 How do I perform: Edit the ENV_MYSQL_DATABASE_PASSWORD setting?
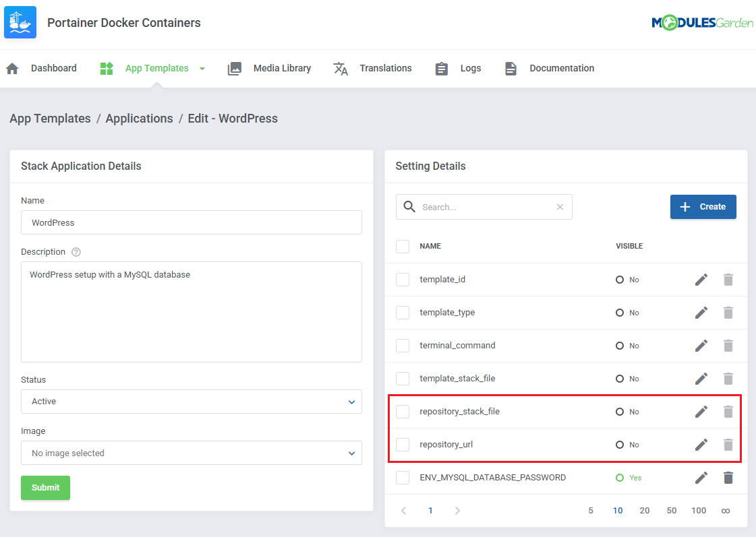pos(701,478)
